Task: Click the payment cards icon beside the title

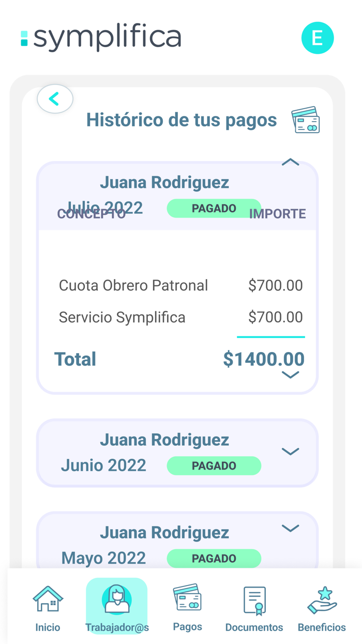Action: click(306, 120)
